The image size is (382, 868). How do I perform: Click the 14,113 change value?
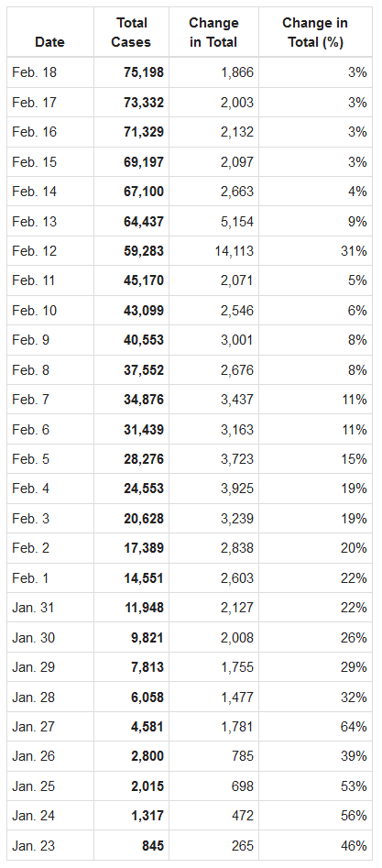point(235,251)
